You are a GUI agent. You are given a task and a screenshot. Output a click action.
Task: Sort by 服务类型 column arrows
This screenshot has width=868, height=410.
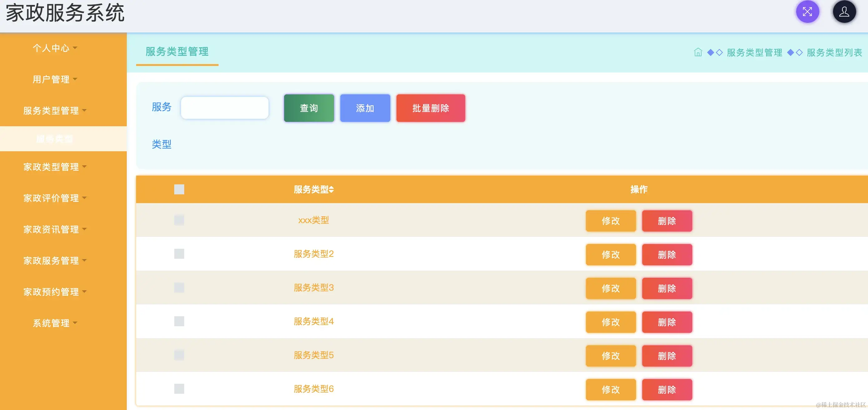[x=332, y=189]
